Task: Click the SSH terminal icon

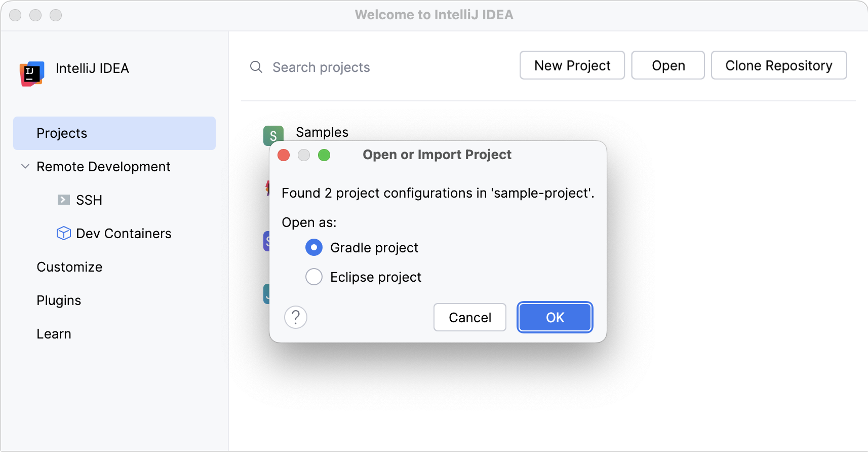Action: pyautogui.click(x=63, y=200)
